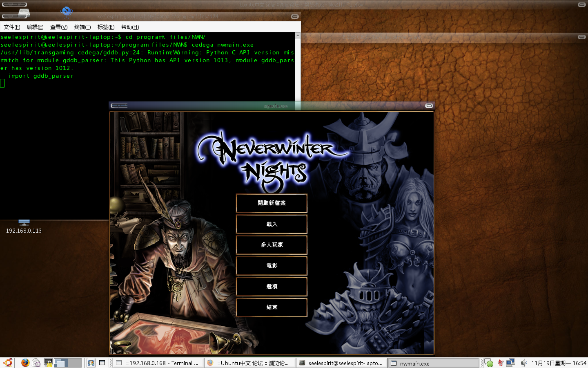This screenshot has height=368, width=588.
Task: Click the terminal text 'cedega nwmain.exe'
Action: tap(223, 45)
